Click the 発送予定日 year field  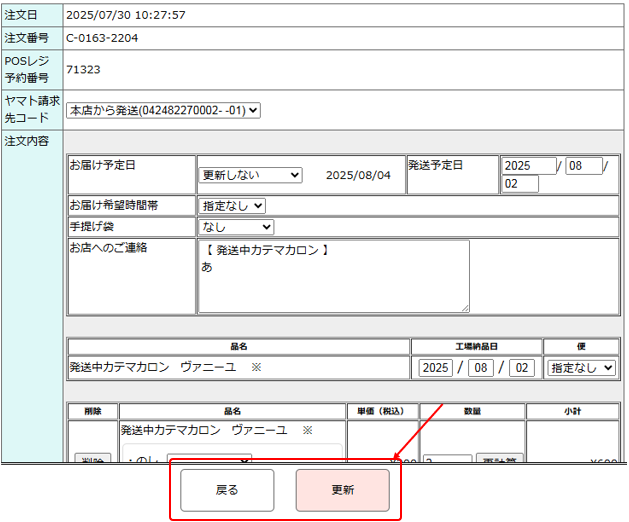point(528,166)
